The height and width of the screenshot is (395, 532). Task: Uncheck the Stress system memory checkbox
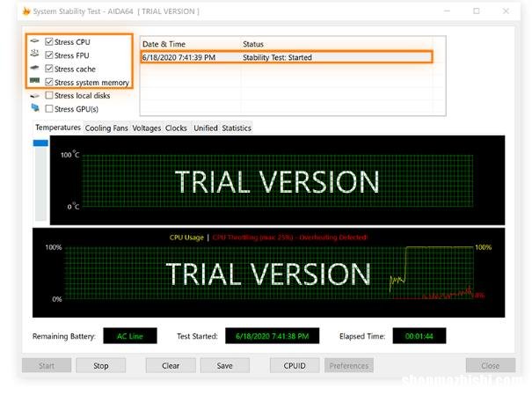click(49, 82)
